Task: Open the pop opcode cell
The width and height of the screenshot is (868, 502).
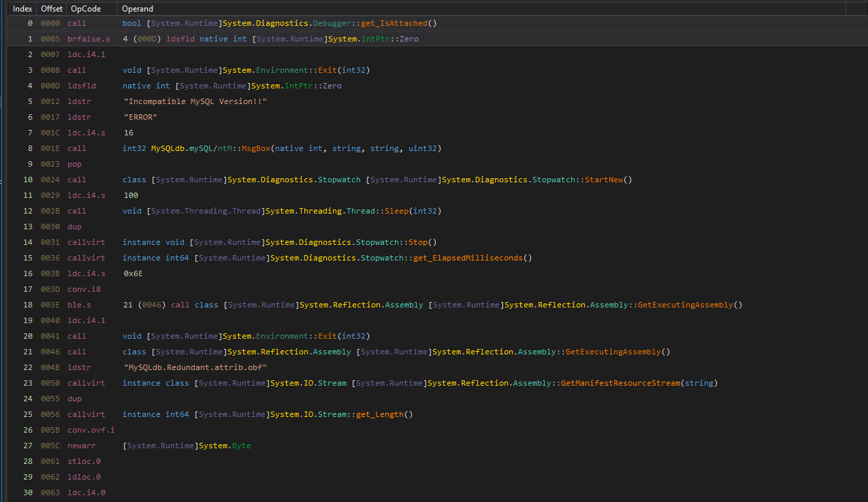Action: click(74, 164)
